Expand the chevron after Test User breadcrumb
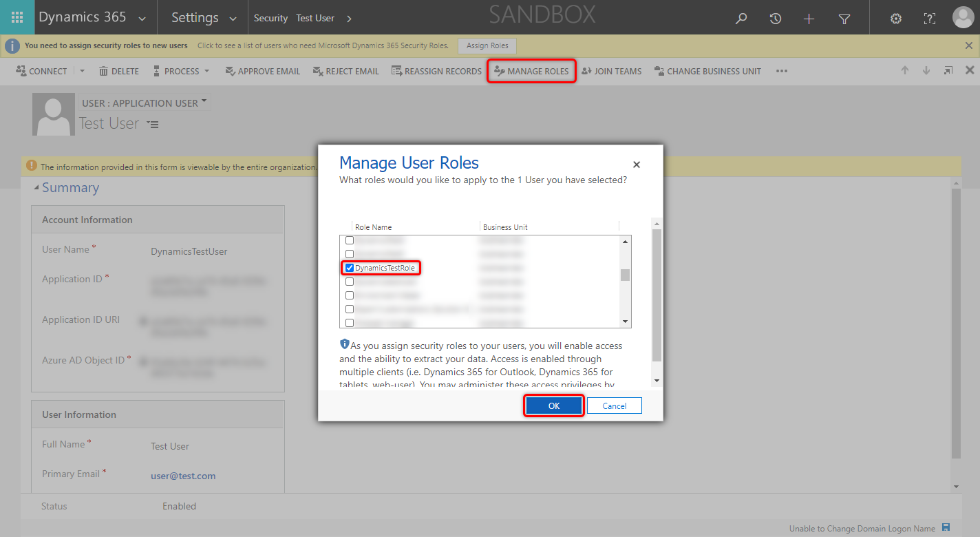This screenshot has width=980, height=537. [x=349, y=19]
